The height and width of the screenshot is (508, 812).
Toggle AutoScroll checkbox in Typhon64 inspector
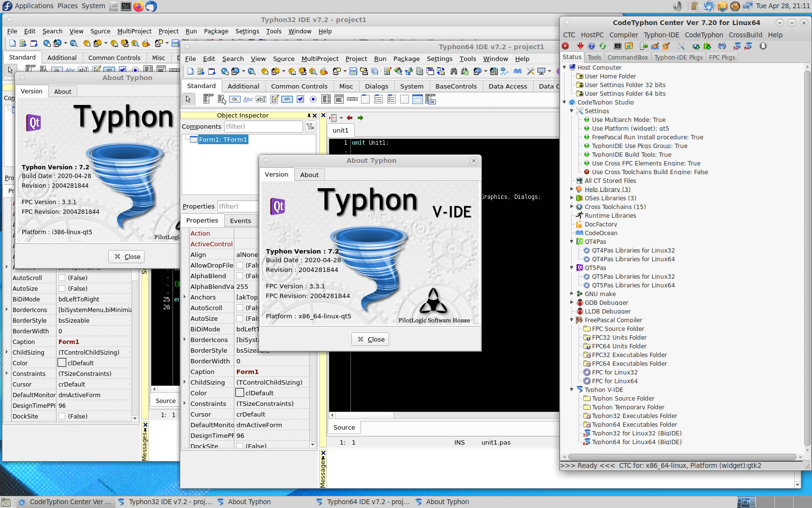(240, 308)
